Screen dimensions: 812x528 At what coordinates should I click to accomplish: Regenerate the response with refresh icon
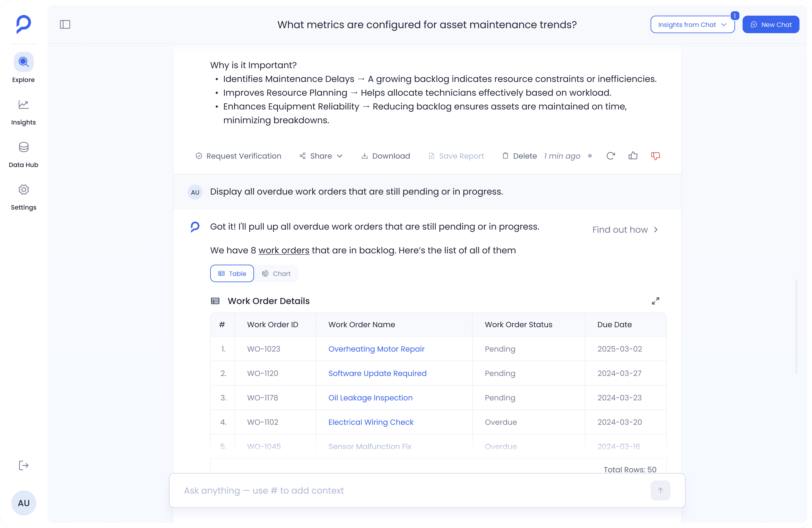click(x=611, y=156)
